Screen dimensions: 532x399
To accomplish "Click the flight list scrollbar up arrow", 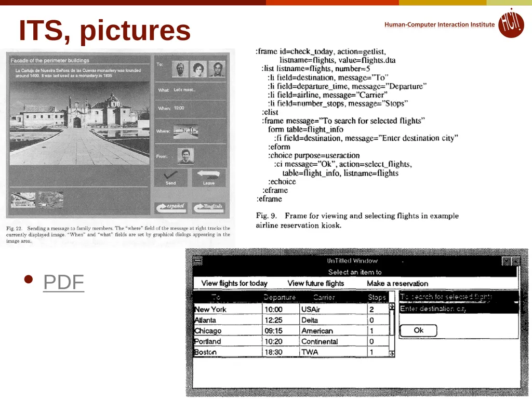I will point(392,307).
